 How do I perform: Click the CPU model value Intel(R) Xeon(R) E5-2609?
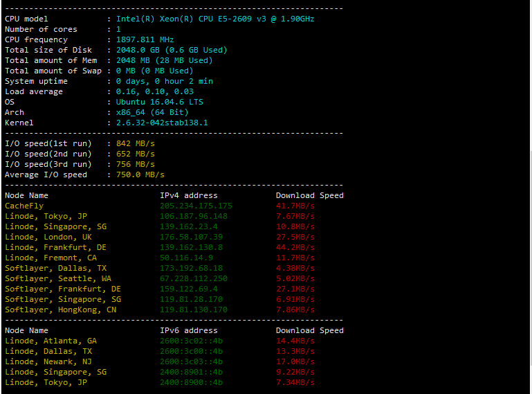point(215,19)
